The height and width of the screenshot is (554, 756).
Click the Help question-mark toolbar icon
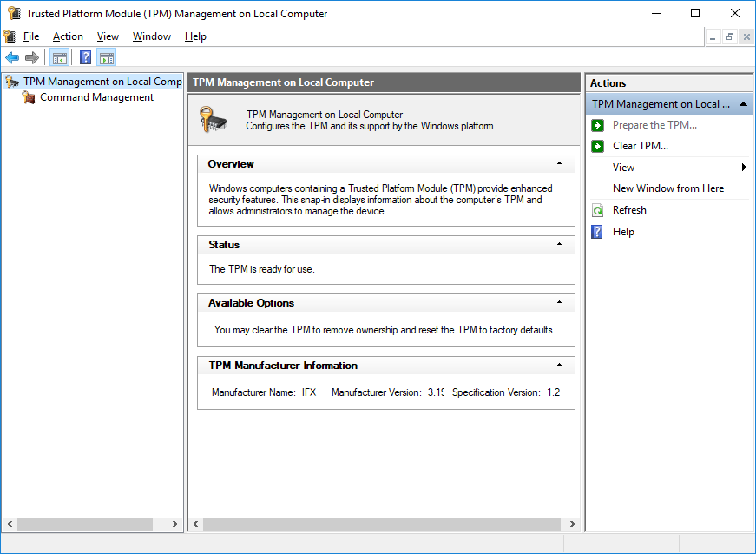85,58
